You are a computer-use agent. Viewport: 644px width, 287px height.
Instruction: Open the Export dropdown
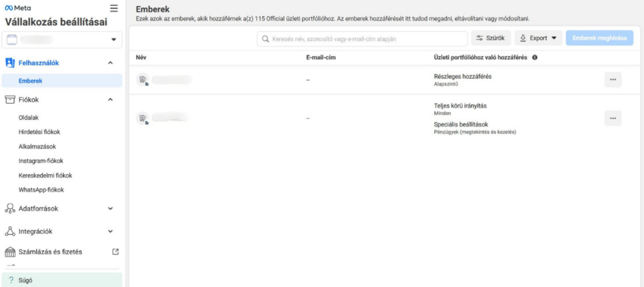[x=538, y=39]
